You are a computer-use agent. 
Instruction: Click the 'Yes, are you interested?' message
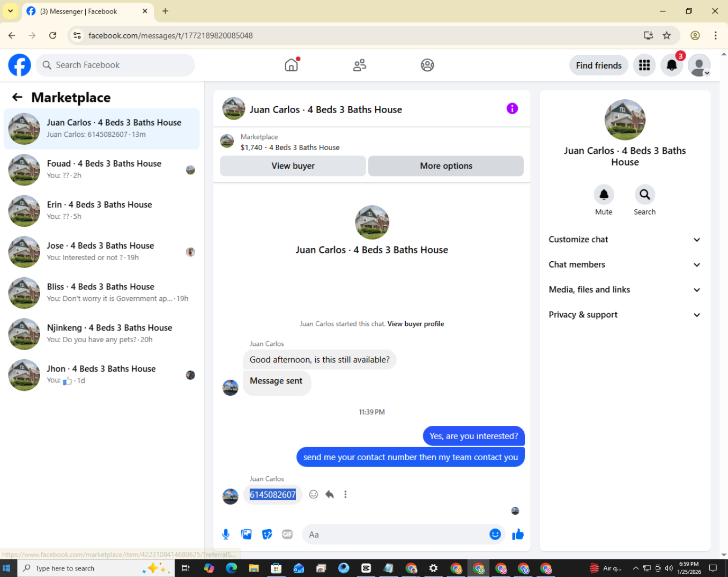(474, 436)
